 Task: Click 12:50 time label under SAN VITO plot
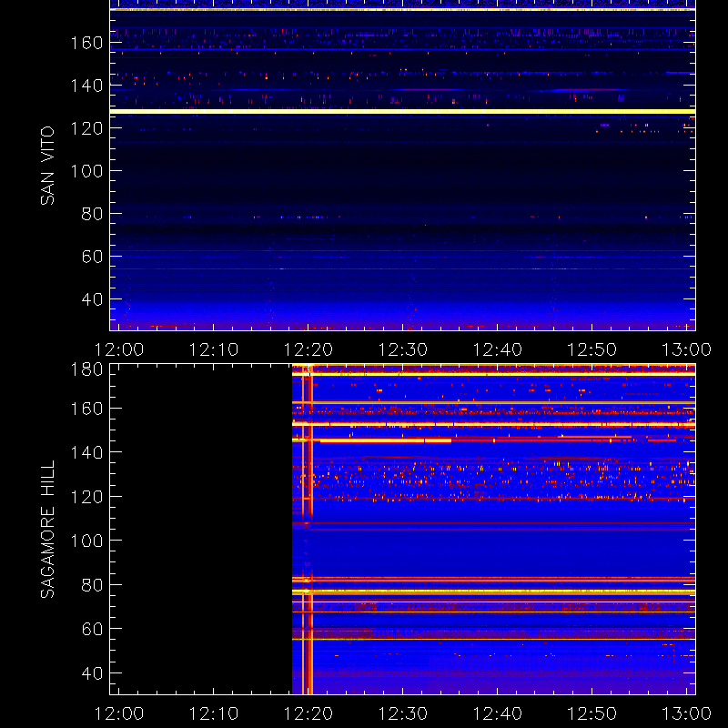(592, 349)
